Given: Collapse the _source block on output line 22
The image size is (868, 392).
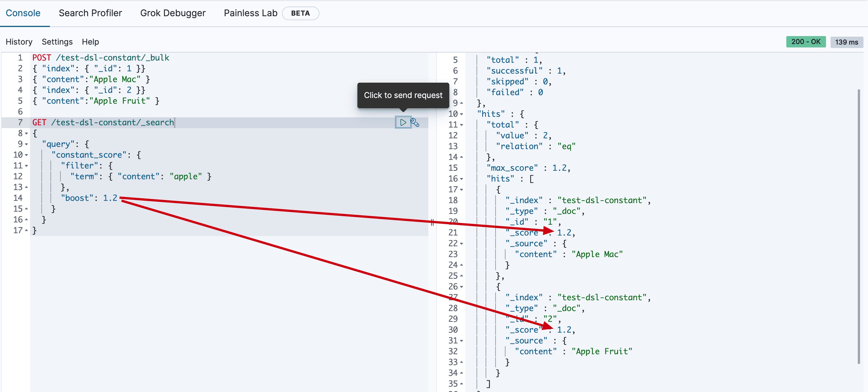Looking at the screenshot, I should [462, 243].
